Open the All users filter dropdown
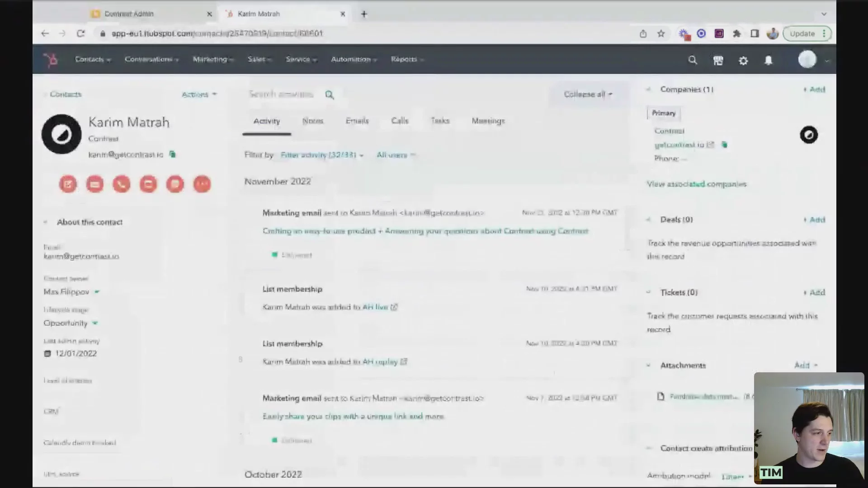The image size is (868, 488). 396,155
